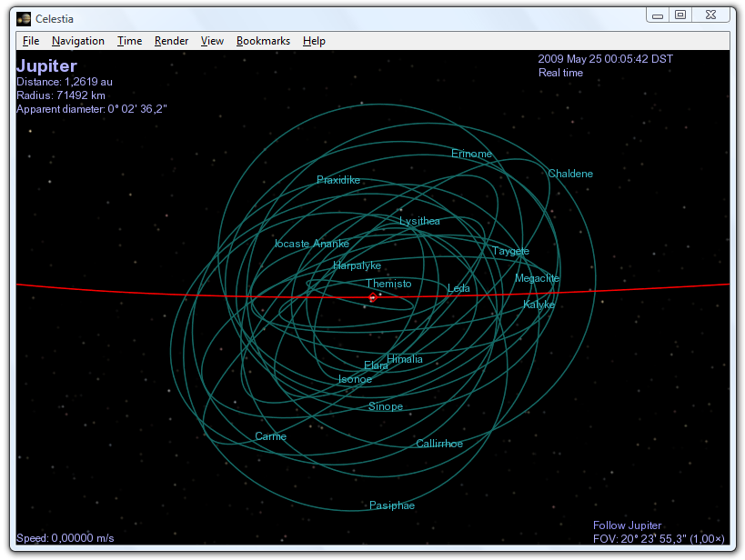This screenshot has width=745, height=560.
Task: Click the Celestia app icon in title bar
Action: [24, 19]
